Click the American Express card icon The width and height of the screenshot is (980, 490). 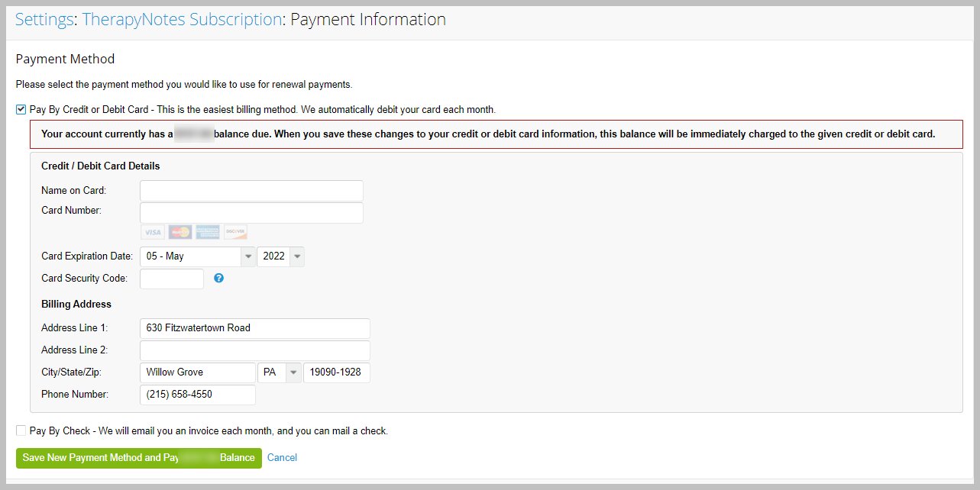pyautogui.click(x=208, y=232)
